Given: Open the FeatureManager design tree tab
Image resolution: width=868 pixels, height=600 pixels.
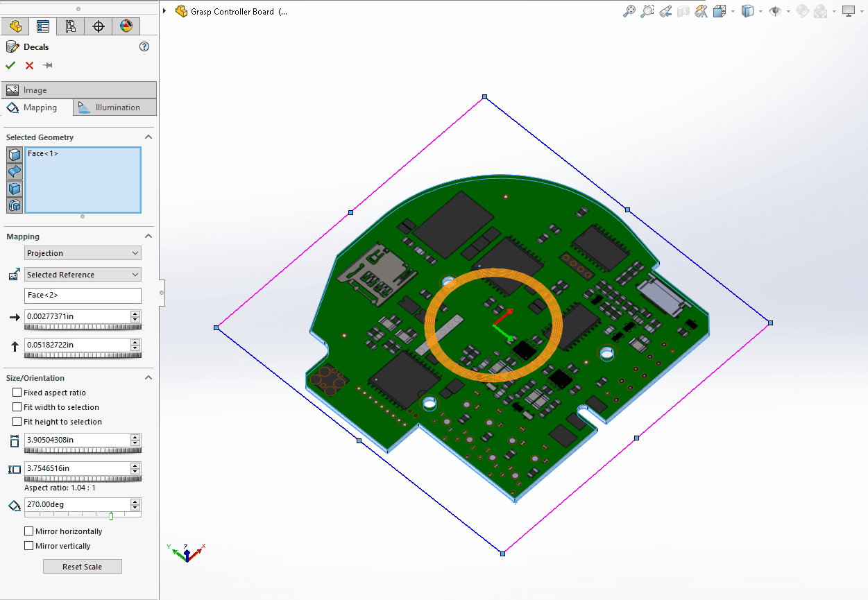Looking at the screenshot, I should tap(15, 26).
